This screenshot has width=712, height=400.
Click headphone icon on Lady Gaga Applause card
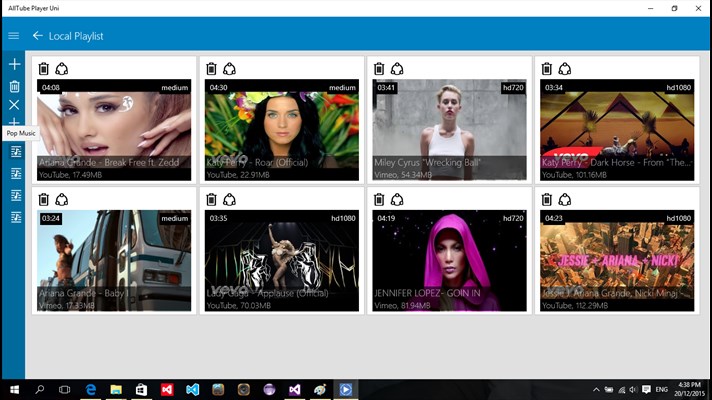point(229,199)
